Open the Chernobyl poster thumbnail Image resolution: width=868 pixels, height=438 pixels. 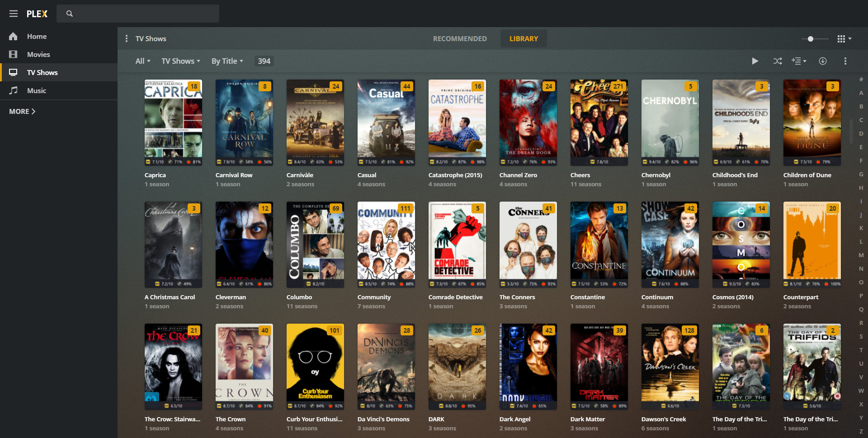[x=670, y=122]
